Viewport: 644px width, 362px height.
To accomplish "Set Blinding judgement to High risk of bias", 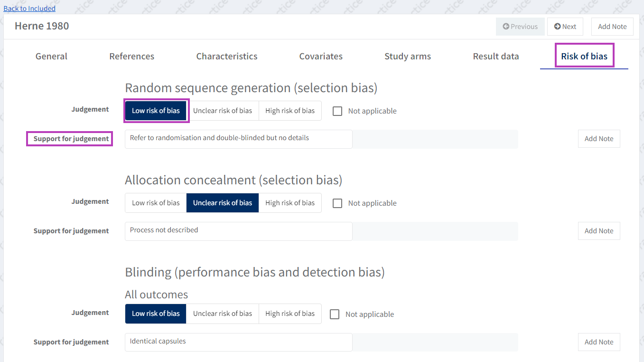I will click(x=289, y=314).
